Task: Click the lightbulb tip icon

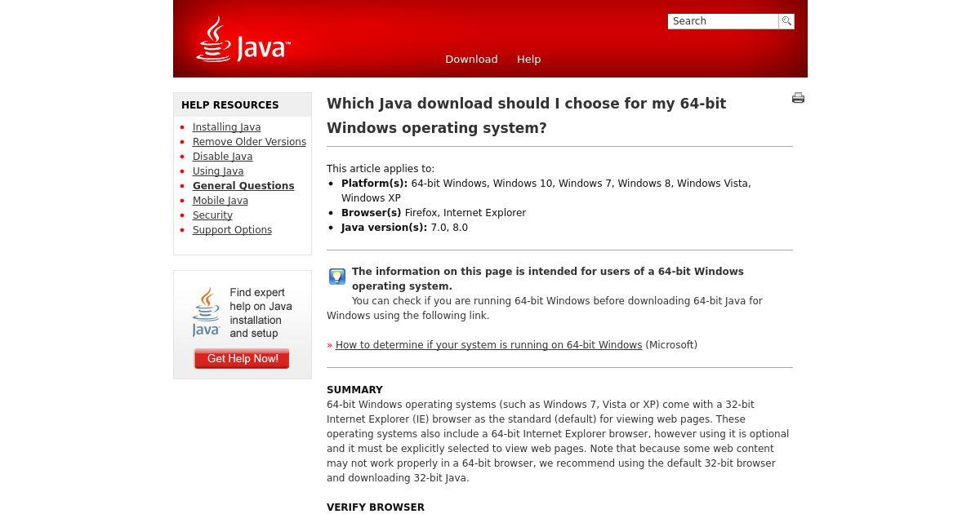Action: [337, 277]
